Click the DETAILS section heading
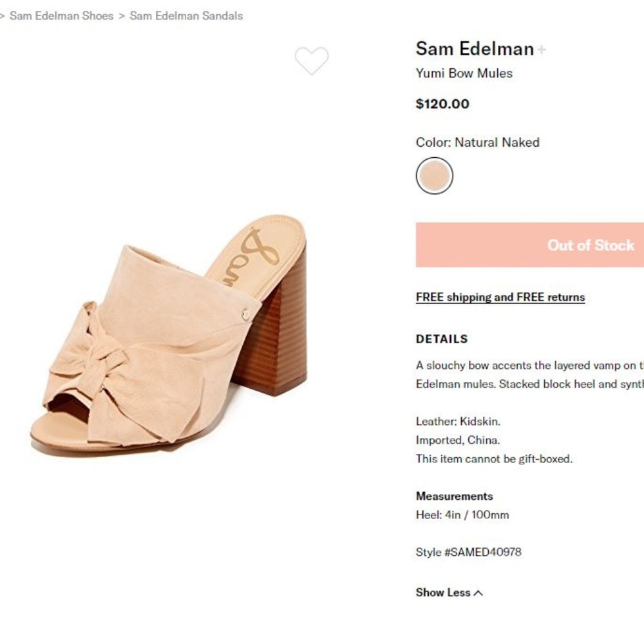The width and height of the screenshot is (644, 644). pos(442,339)
